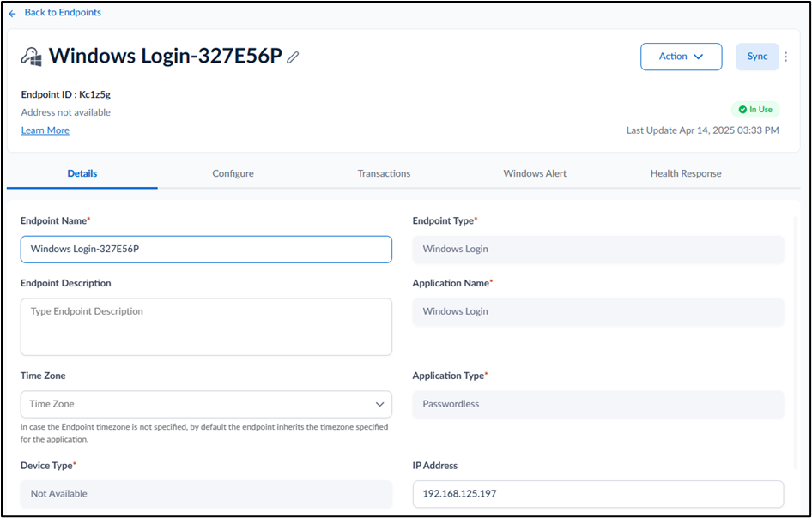
Task: Click the timezone inheritance help text
Action: tap(204, 433)
